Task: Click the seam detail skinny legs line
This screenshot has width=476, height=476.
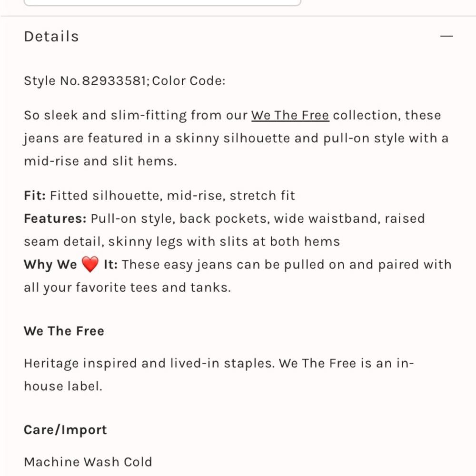Action: point(182,242)
